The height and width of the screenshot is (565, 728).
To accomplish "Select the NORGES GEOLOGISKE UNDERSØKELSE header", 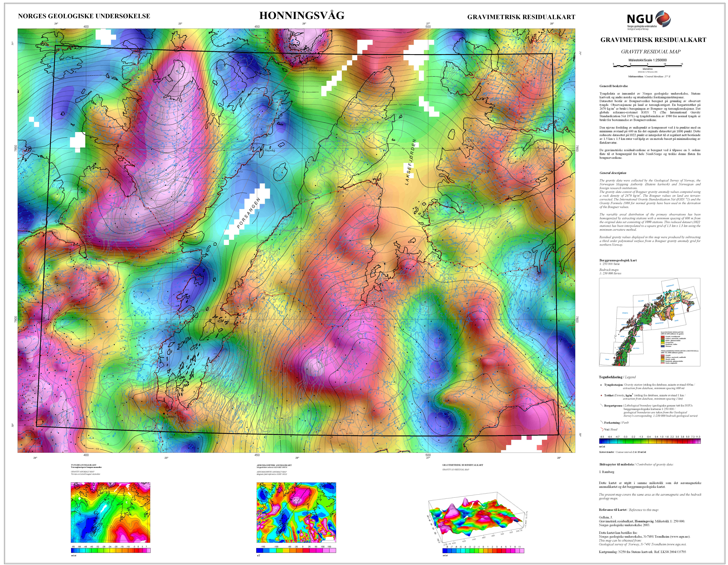I will (x=84, y=16).
